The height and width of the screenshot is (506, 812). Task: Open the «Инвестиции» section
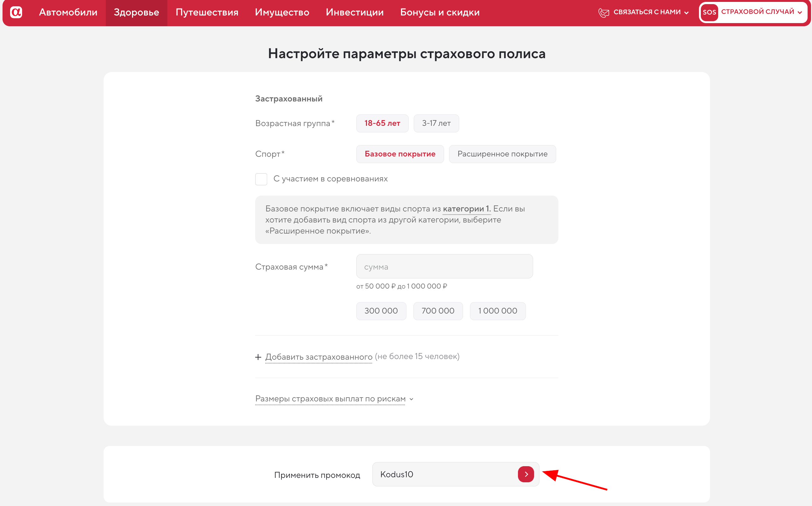pyautogui.click(x=354, y=12)
